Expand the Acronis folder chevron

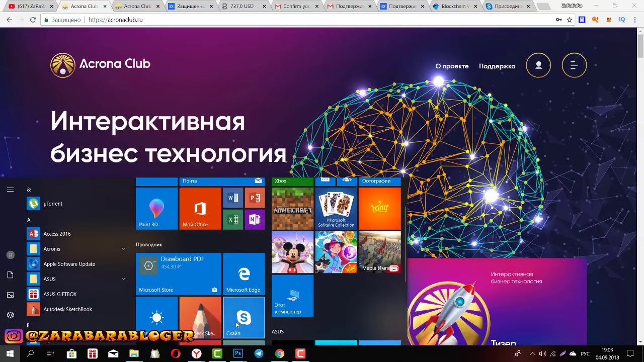(x=123, y=249)
